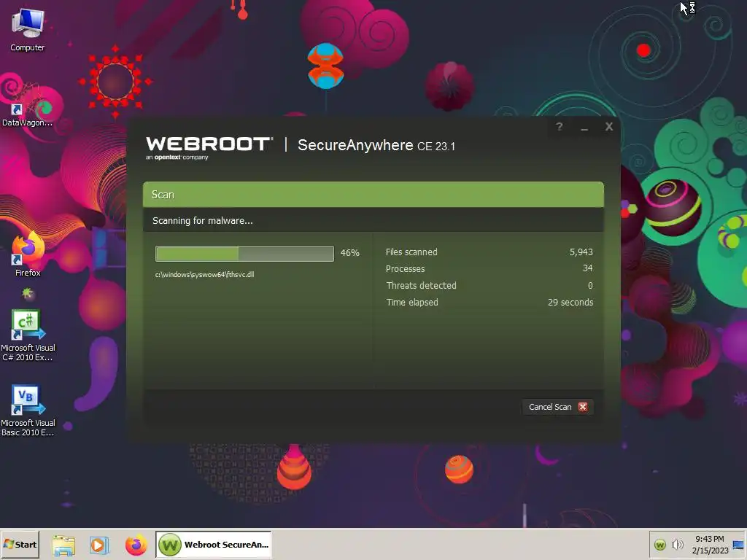Open the Firefox desktop shortcut
Screen dimensions: 747x560
point(28,254)
